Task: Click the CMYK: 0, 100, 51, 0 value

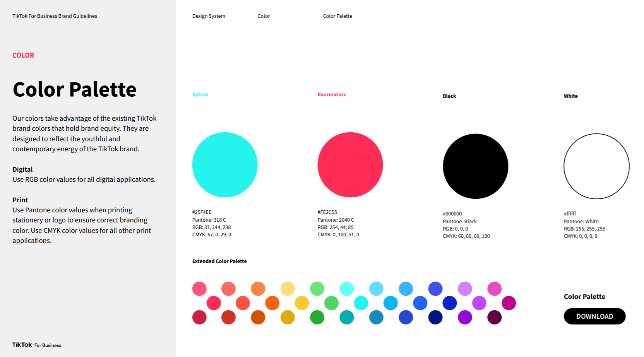Action: click(x=338, y=235)
